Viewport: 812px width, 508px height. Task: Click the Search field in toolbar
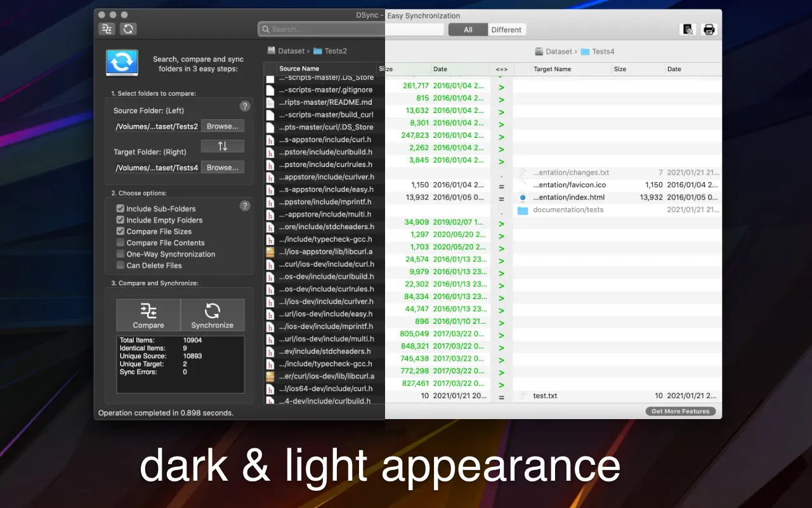point(351,29)
